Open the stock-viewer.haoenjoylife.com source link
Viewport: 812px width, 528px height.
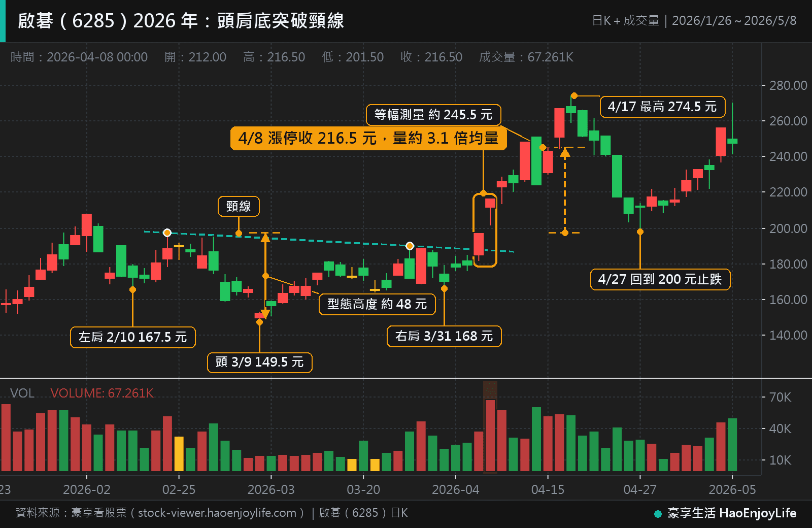pyautogui.click(x=217, y=513)
